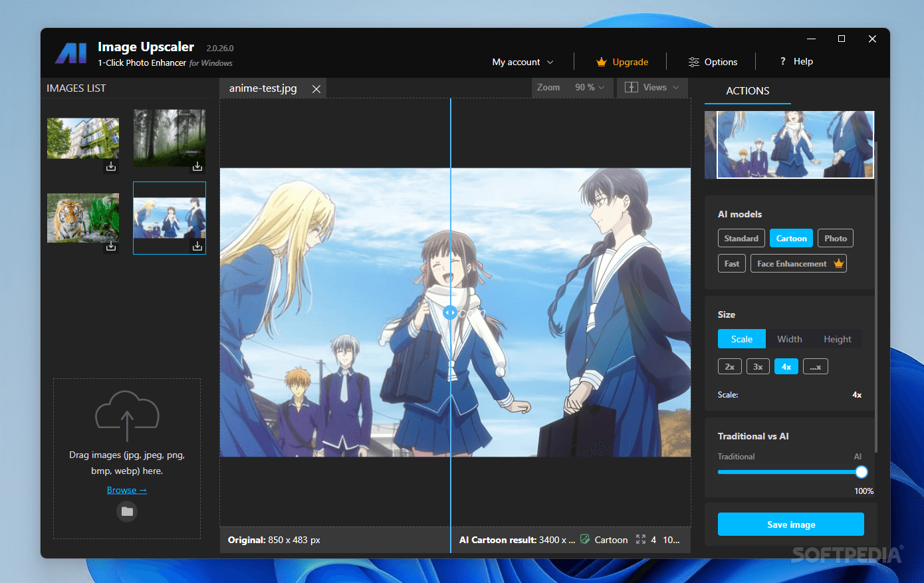Viewport: 924px width, 583px height.
Task: Click the ACTIONS preview navigator thumbnail
Action: click(x=789, y=144)
